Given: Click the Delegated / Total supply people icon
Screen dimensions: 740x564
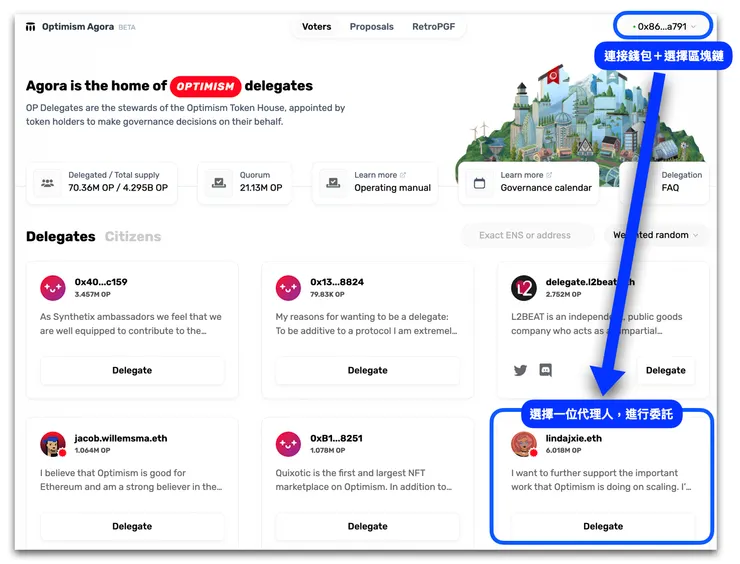Looking at the screenshot, I should point(47,183).
